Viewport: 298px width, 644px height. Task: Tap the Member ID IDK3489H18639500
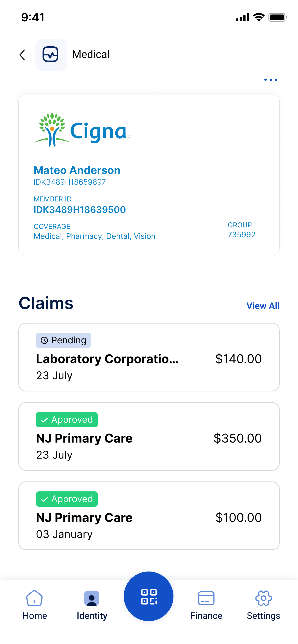coord(80,210)
